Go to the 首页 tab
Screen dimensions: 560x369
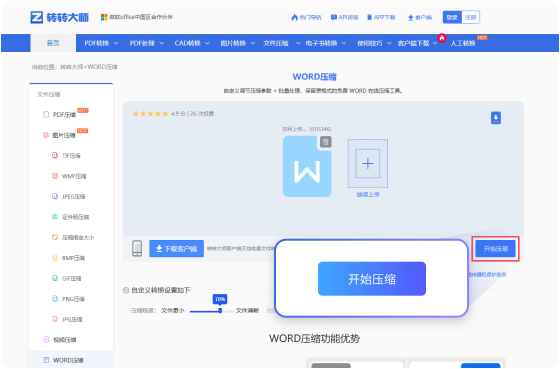click(53, 43)
